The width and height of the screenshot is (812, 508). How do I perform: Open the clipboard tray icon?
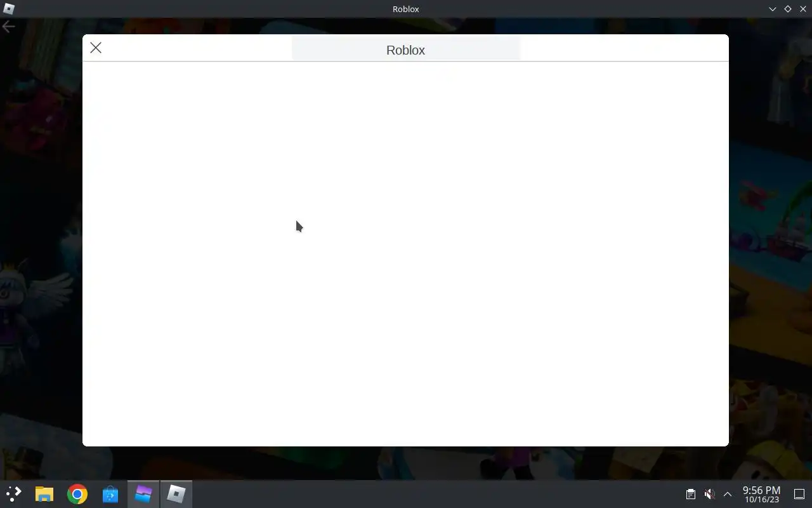[691, 494]
